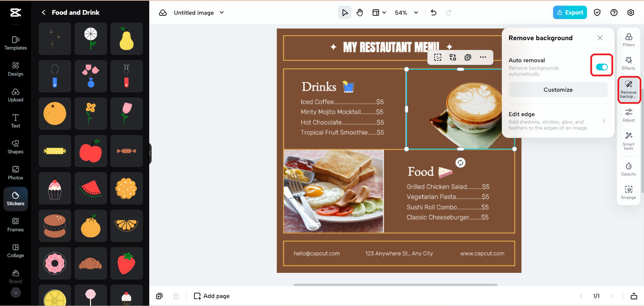The image size is (644, 306).
Task: Open the 54% zoom dropdown
Action: (x=406, y=13)
